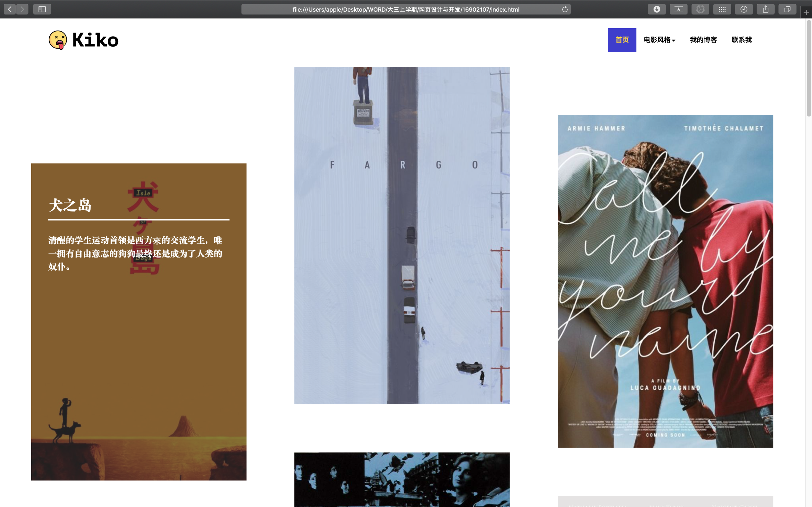The image size is (812, 507).
Task: Select the 首页 navigation tab
Action: click(x=622, y=40)
